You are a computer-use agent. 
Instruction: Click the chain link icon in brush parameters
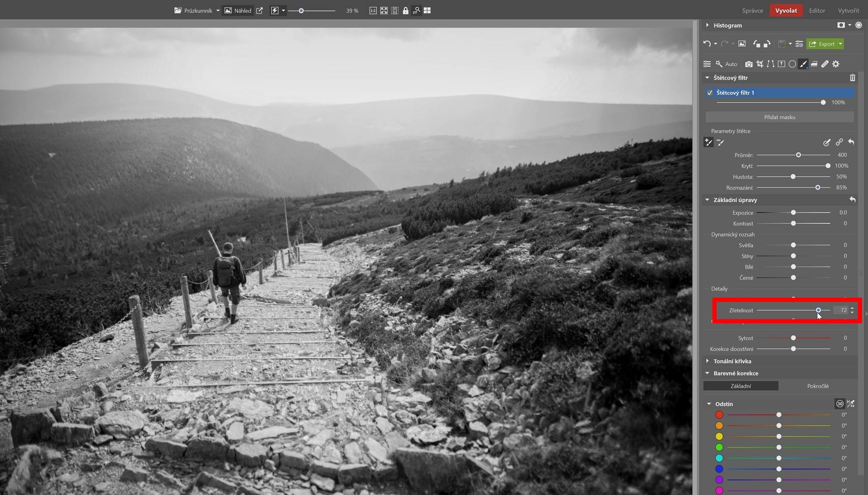point(839,142)
